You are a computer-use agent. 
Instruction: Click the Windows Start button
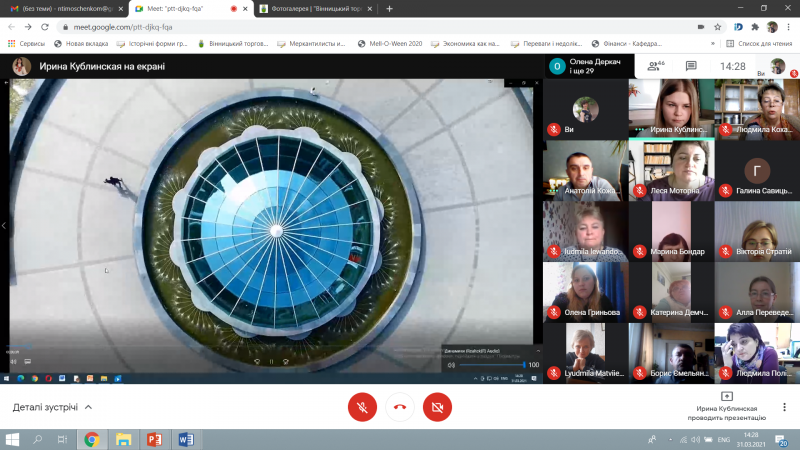[12, 439]
